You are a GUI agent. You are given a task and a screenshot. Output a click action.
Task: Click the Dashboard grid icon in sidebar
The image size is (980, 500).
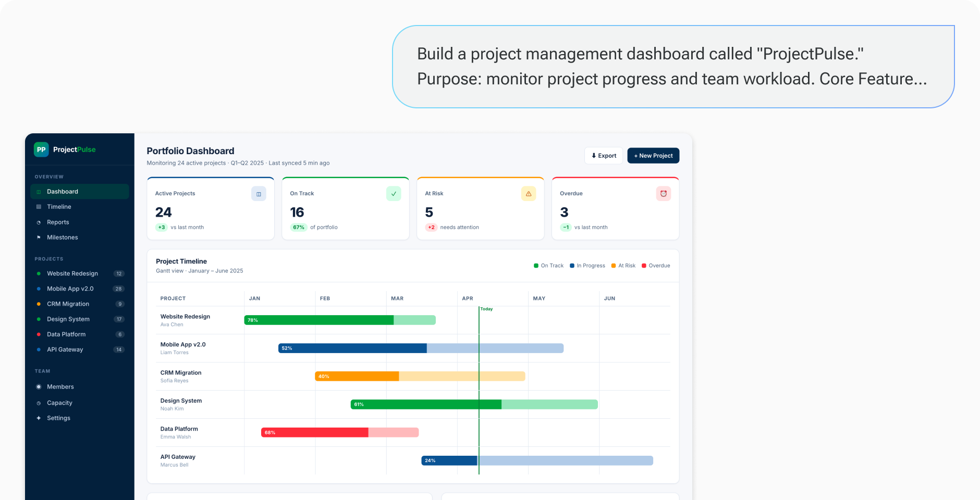(39, 192)
